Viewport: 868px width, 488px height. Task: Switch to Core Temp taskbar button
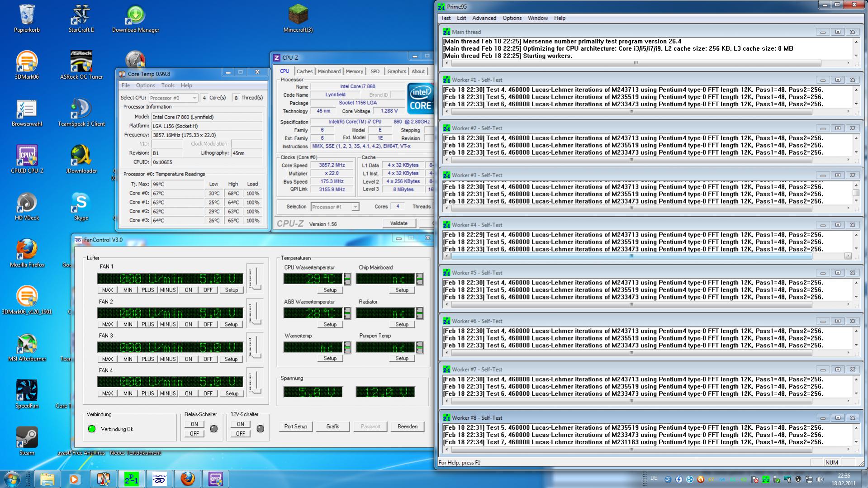(x=103, y=479)
